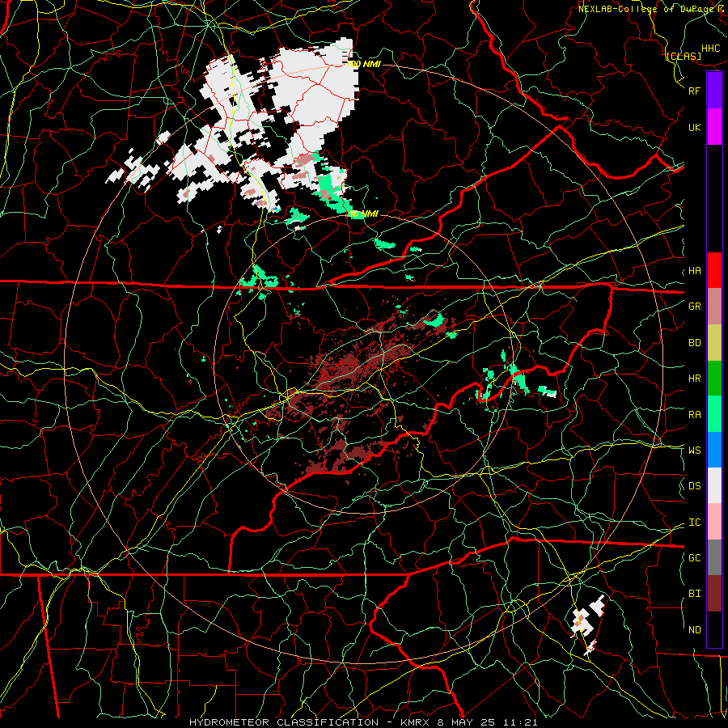
Task: Click the 50 NMI range ring label
Action: (x=363, y=214)
